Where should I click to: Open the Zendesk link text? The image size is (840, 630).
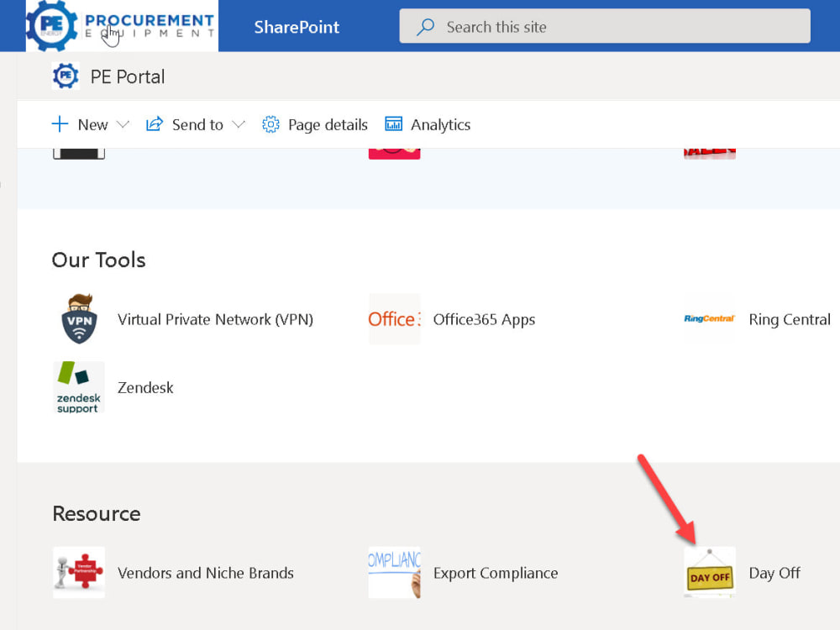point(145,387)
